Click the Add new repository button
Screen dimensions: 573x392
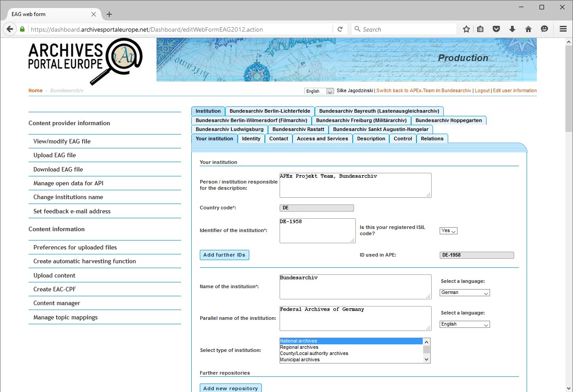(231, 388)
